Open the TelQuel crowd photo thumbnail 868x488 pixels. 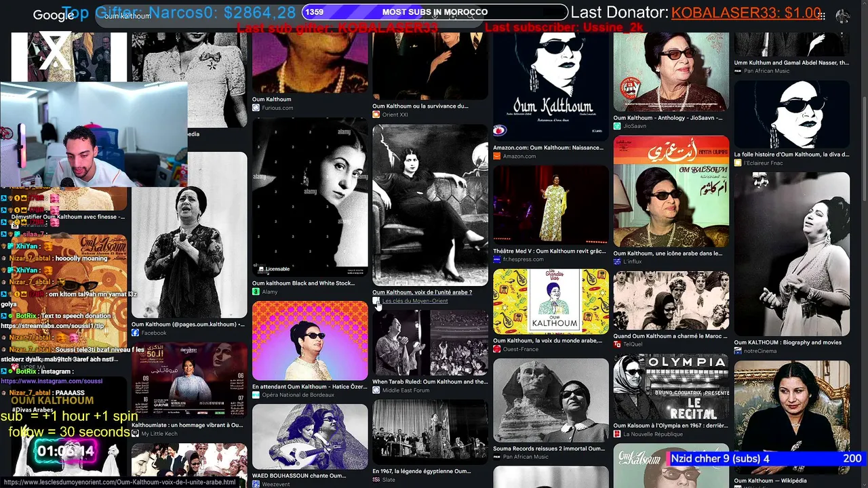[x=671, y=300]
